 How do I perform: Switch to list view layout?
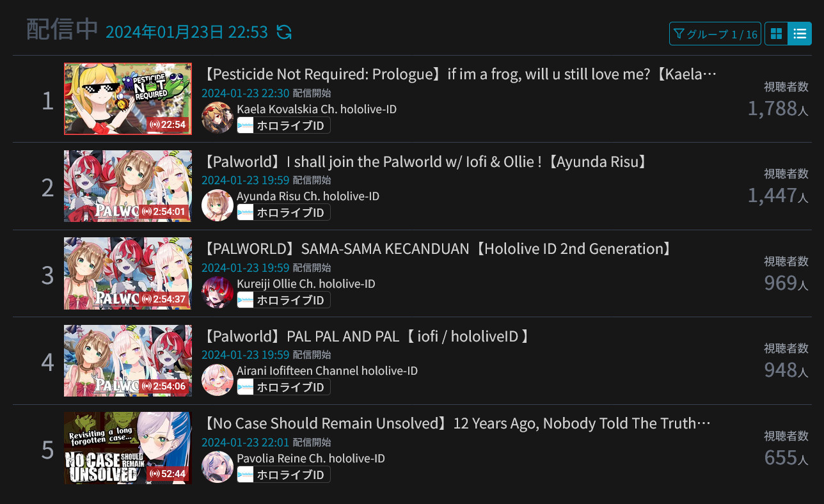click(800, 34)
